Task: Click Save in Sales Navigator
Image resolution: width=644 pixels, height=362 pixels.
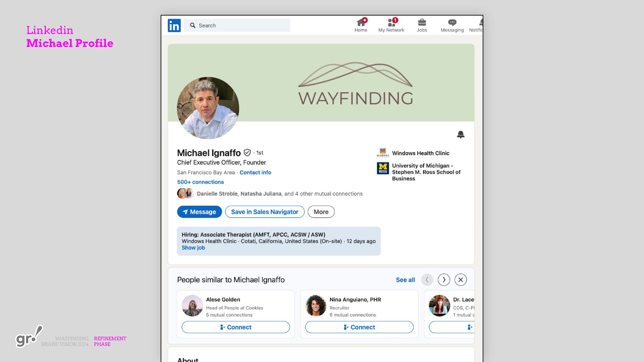Action: [x=265, y=212]
